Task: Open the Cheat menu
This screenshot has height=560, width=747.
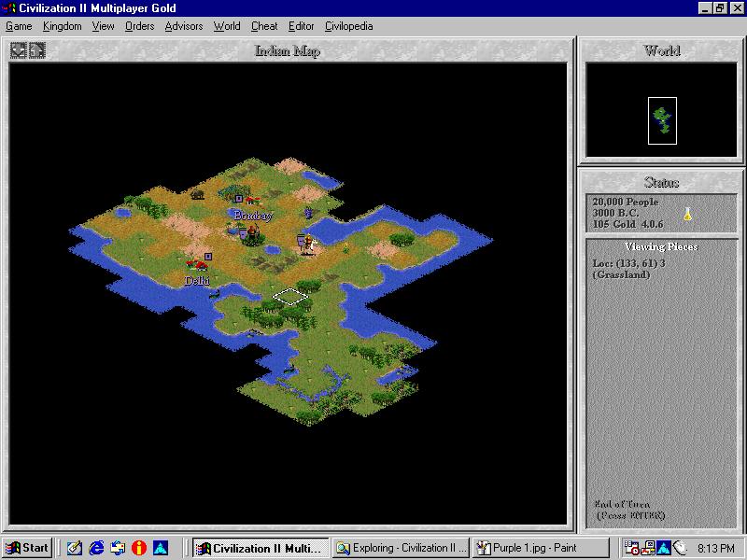Action: [x=264, y=26]
